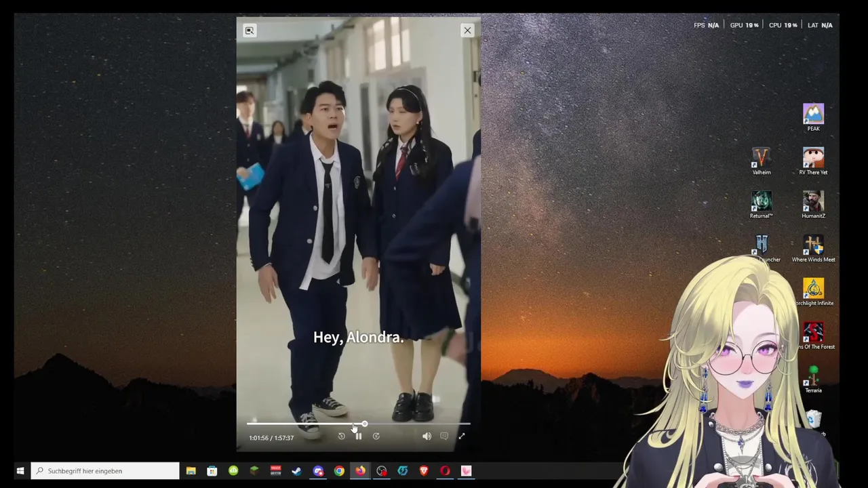Image resolution: width=868 pixels, height=488 pixels.
Task: Open Opera browser from the taskbar
Action: point(445,471)
